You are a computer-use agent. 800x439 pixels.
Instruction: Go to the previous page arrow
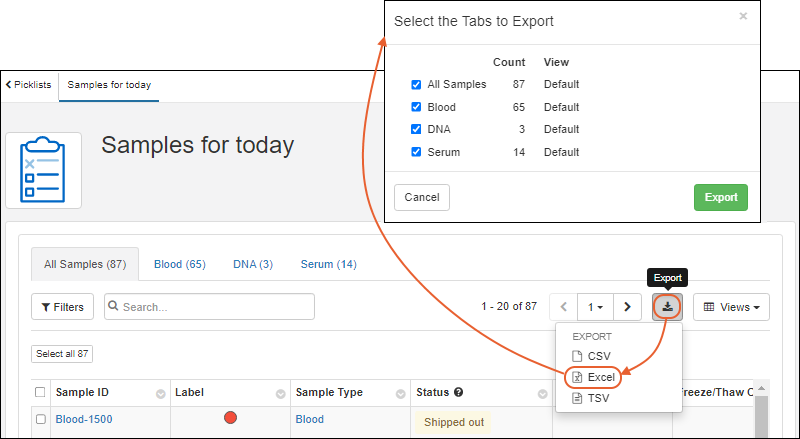coord(564,307)
